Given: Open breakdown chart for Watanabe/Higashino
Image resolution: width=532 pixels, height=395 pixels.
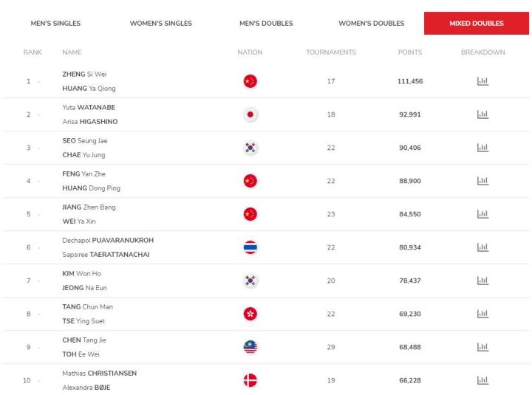Looking at the screenshot, I should 482,114.
